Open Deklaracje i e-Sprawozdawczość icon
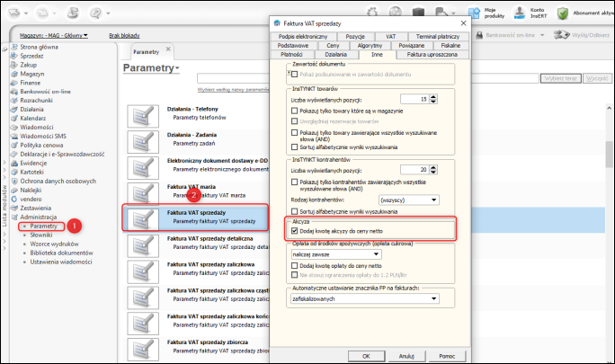 click(x=14, y=155)
